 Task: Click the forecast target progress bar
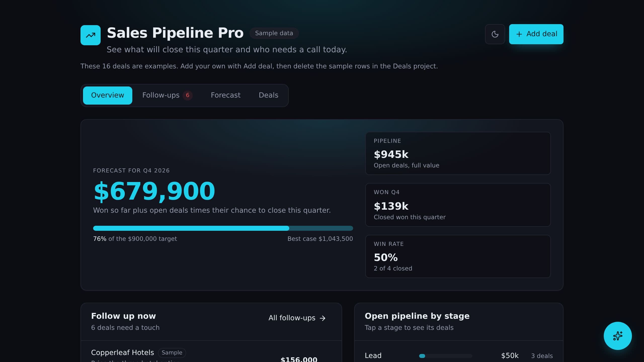point(223,228)
